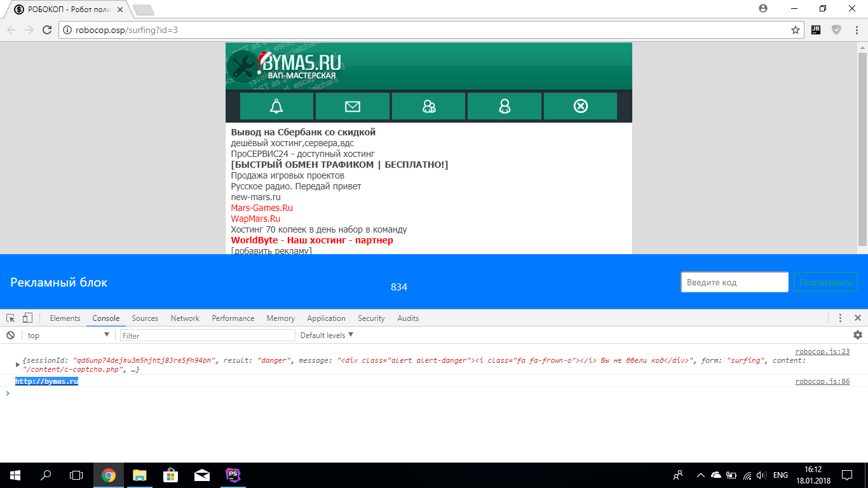Open the envelope mail icon

pos(353,106)
